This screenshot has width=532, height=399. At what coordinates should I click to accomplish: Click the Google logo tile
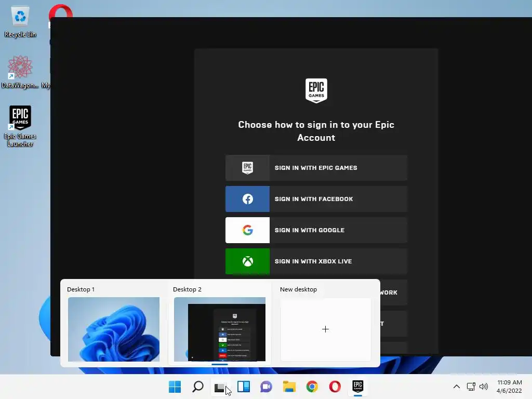[248, 230]
